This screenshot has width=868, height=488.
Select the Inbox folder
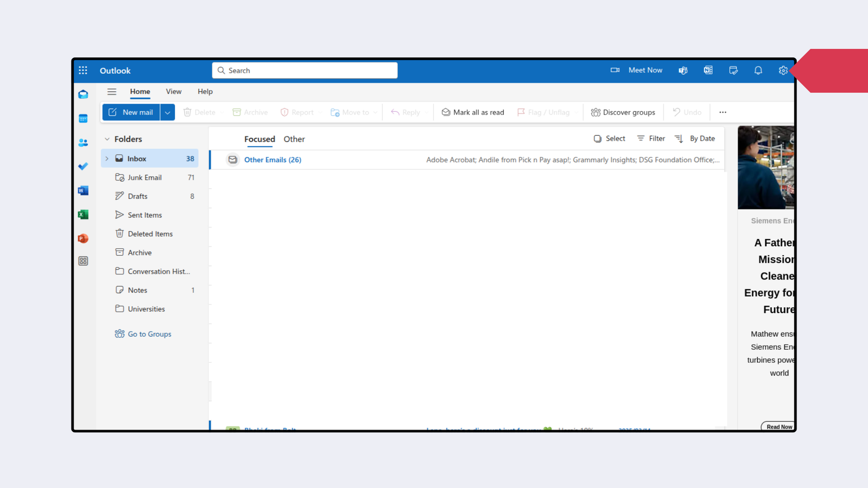(149, 158)
